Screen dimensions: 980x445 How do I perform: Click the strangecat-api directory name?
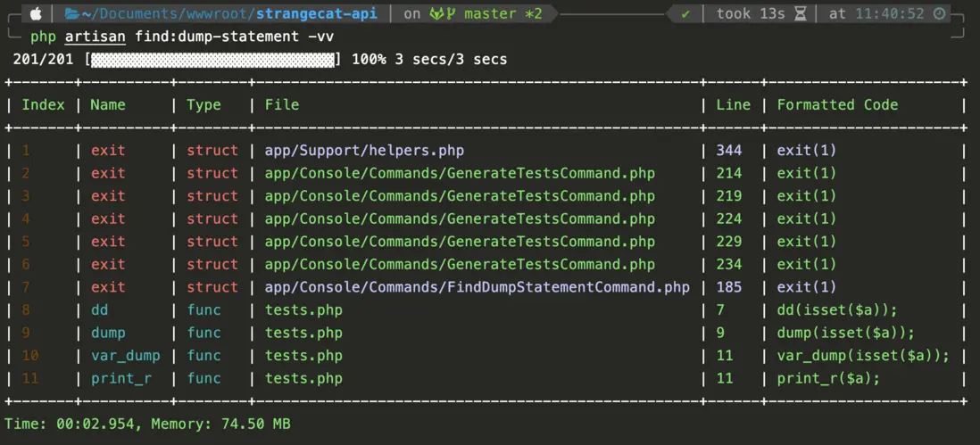point(316,13)
